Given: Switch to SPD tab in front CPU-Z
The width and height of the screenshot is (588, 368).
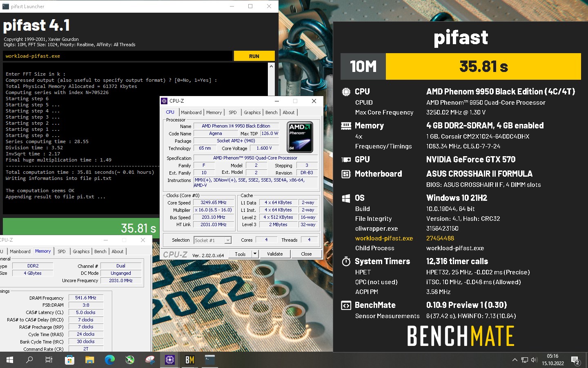Looking at the screenshot, I should tap(233, 112).
